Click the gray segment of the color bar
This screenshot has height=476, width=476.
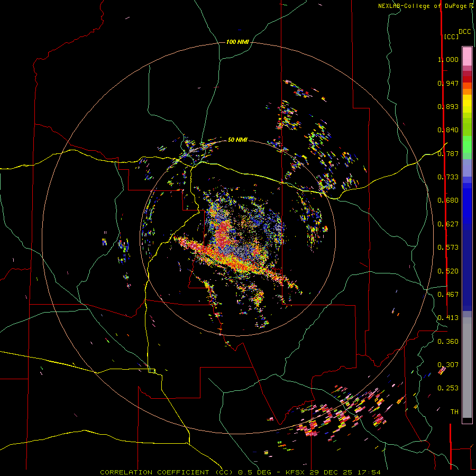(467, 368)
